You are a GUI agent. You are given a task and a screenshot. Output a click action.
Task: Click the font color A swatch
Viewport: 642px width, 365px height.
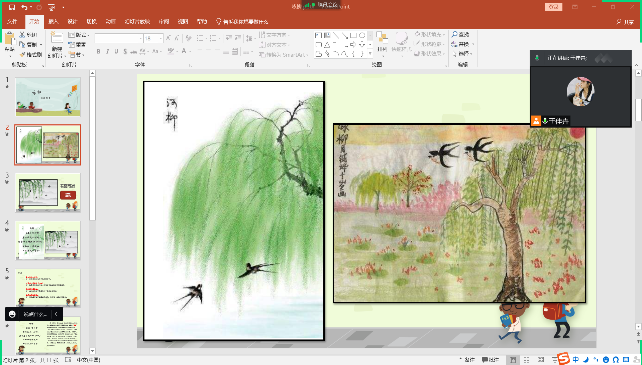tap(184, 52)
